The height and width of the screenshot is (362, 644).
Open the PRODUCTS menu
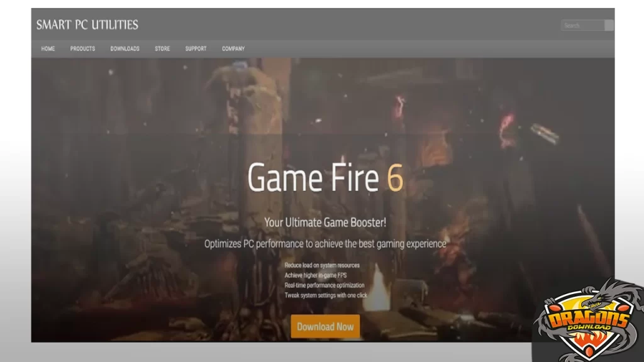82,48
